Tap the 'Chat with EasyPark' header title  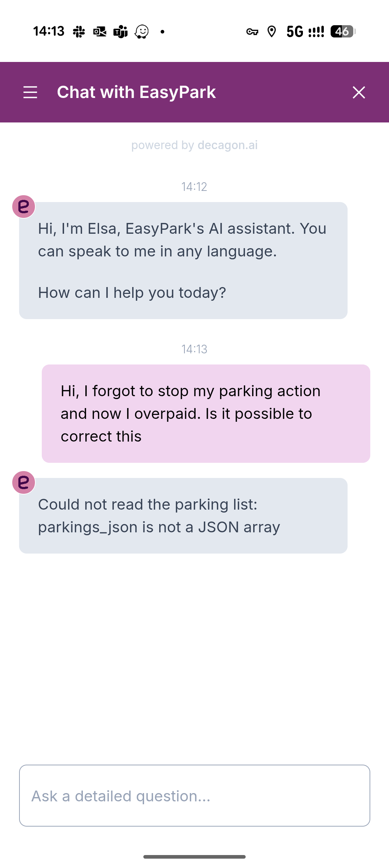(x=136, y=92)
